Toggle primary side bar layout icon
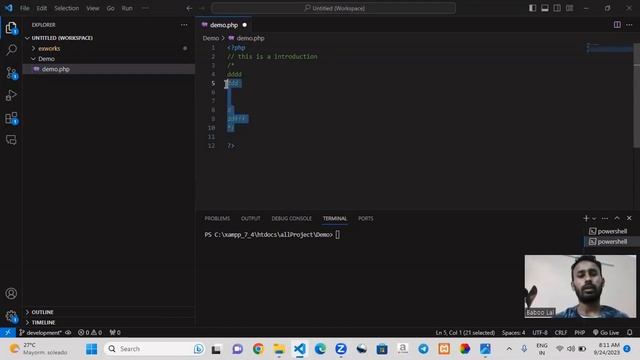Viewport: 640px width, 360px height. pyautogui.click(x=532, y=8)
